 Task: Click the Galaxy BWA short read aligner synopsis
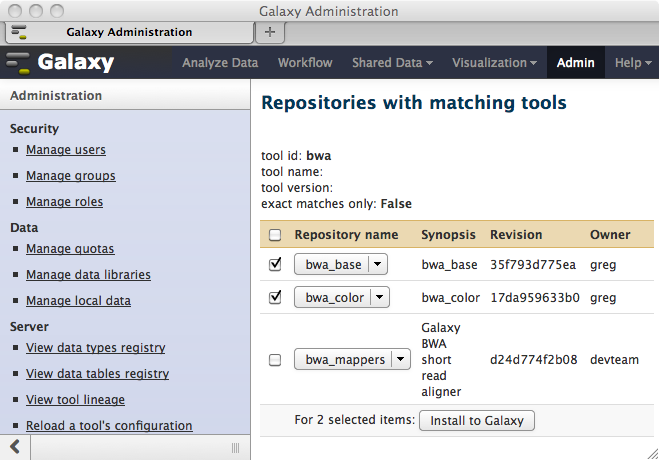(x=441, y=360)
